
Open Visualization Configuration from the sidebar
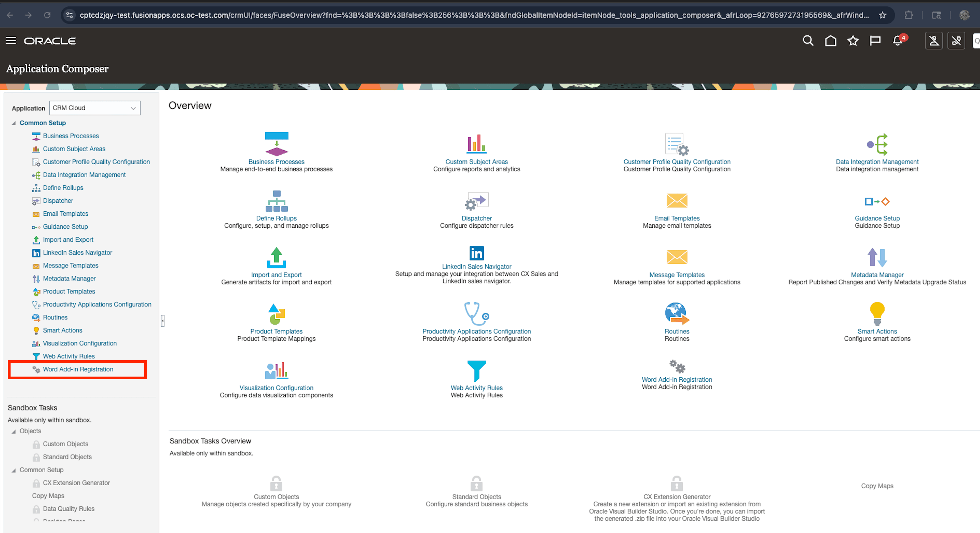[x=79, y=343]
